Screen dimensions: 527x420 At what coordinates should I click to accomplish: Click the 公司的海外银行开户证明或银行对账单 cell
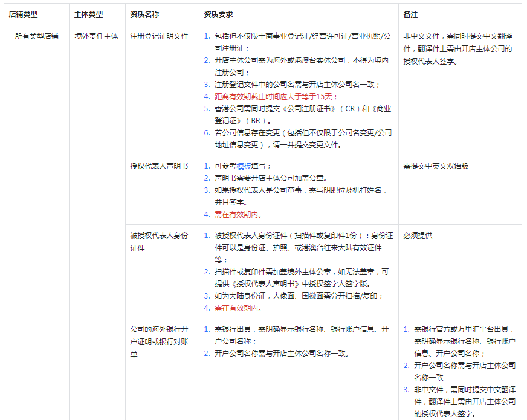coord(159,340)
